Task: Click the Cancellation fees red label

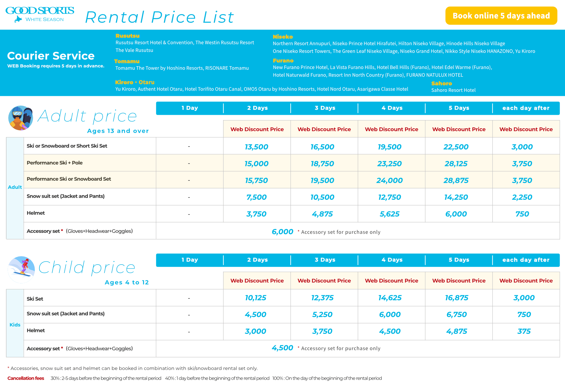Action: (26, 378)
